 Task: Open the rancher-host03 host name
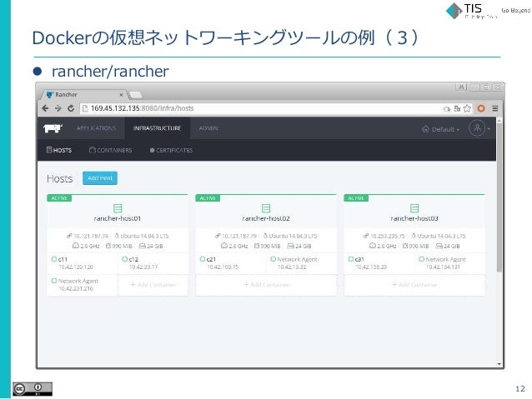pyautogui.click(x=414, y=218)
